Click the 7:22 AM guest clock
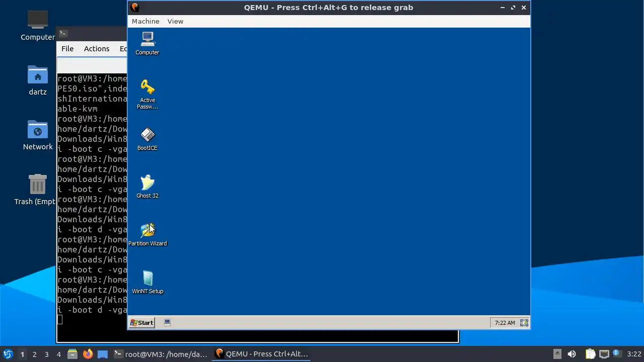 [505, 323]
